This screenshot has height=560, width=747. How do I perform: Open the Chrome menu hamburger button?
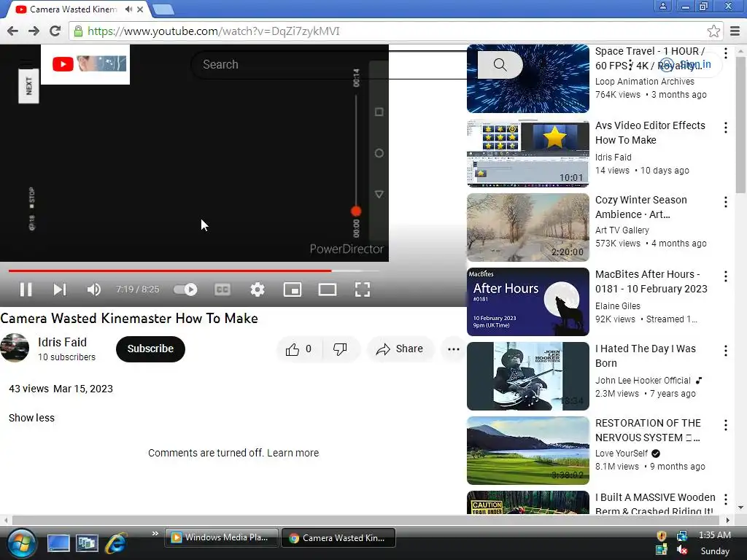click(735, 31)
